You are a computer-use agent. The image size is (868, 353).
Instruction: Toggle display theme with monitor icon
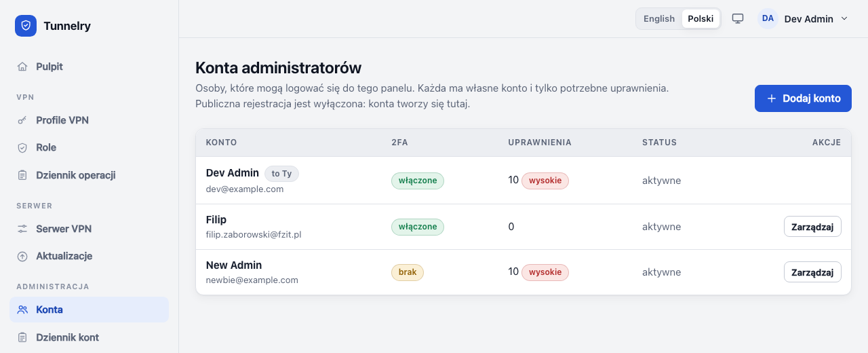coord(738,18)
